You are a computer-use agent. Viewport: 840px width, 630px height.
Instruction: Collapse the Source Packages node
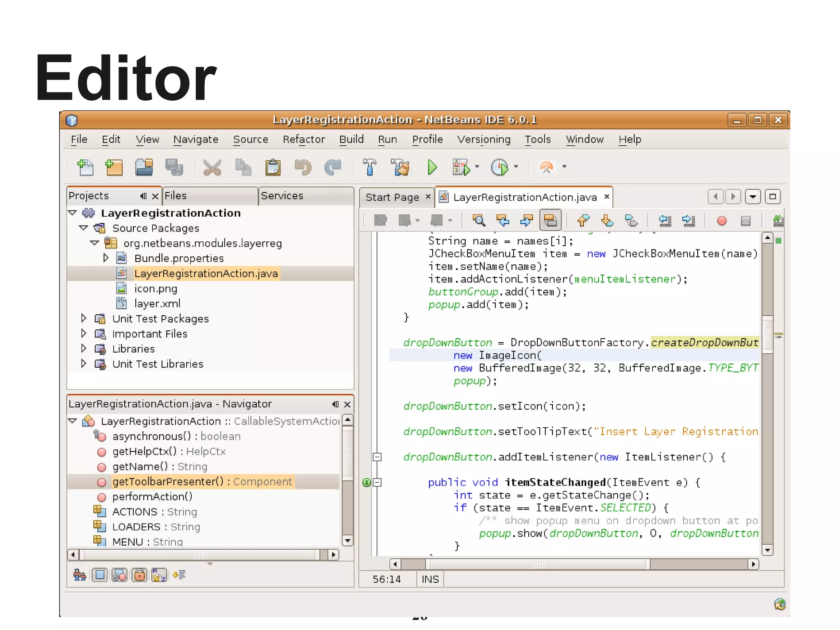click(x=83, y=227)
